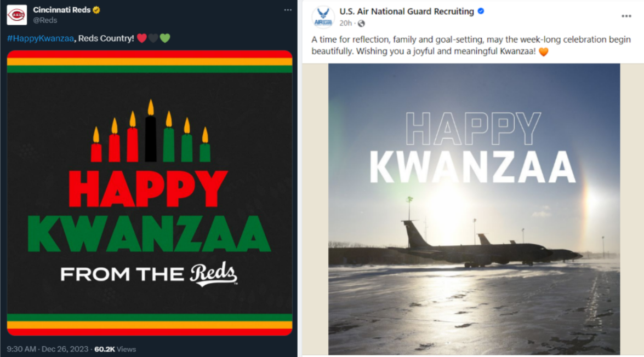This screenshot has height=357, width=644.
Task: Click the black heart emoji in the tweet
Action: pyautogui.click(x=153, y=38)
